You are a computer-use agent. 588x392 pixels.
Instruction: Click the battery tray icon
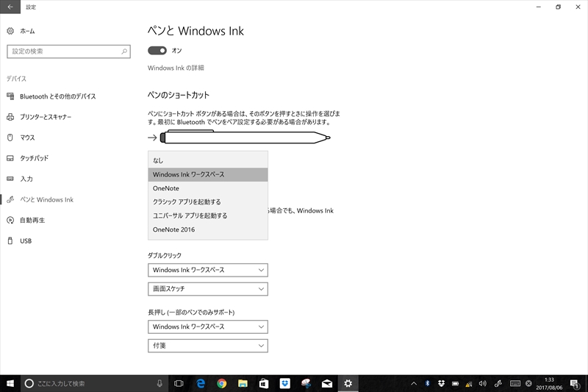[455, 383]
